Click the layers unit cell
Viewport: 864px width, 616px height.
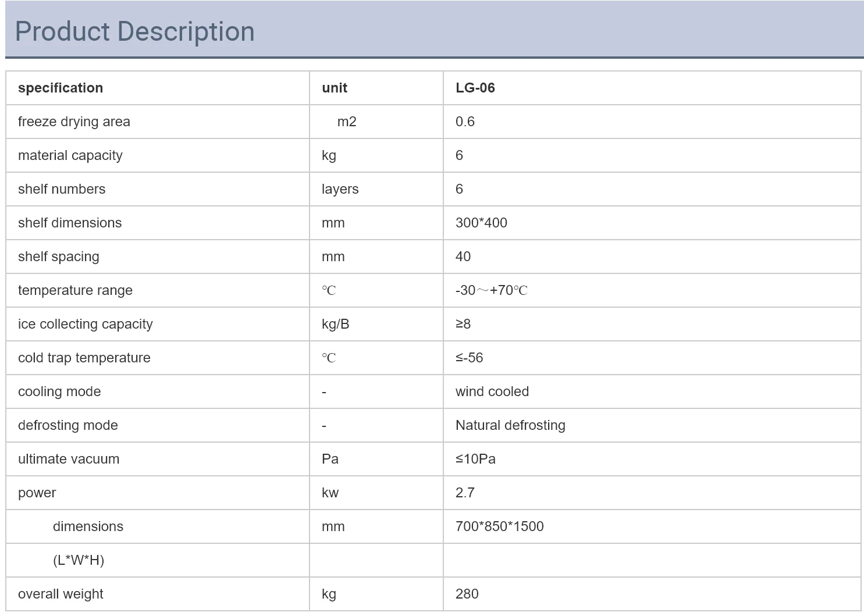340,189
